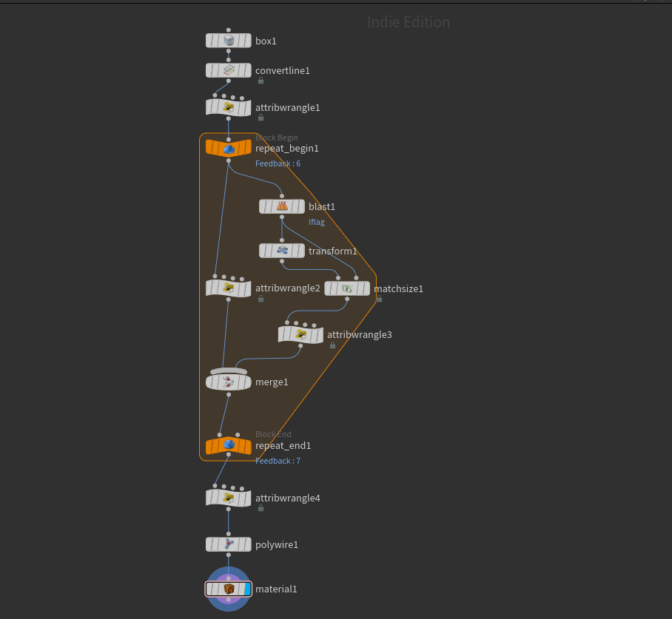Click the lock badge under attribwrangle3
The width and height of the screenshot is (672, 619).
point(332,345)
